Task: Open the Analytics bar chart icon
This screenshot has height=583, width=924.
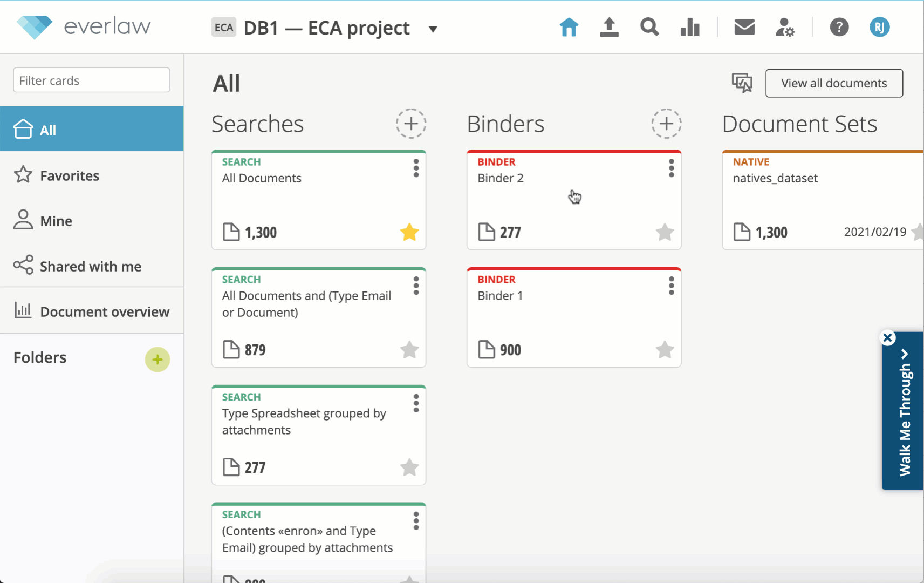Action: (x=690, y=27)
